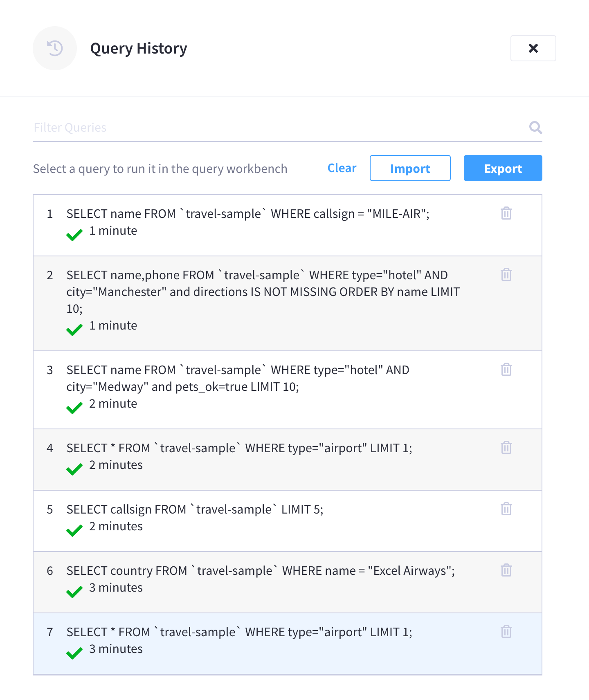Select query 1 to run it
The height and width of the screenshot is (700, 589).
pyautogui.click(x=248, y=213)
